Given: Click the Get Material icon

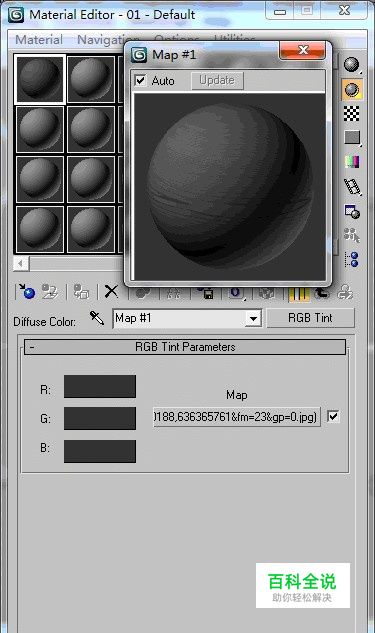Looking at the screenshot, I should pyautogui.click(x=27, y=291).
